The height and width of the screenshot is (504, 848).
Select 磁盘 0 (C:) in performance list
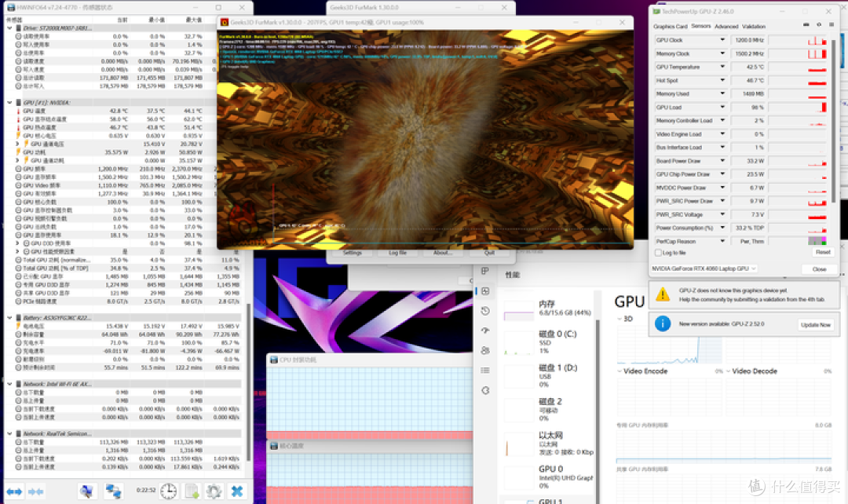click(548, 342)
